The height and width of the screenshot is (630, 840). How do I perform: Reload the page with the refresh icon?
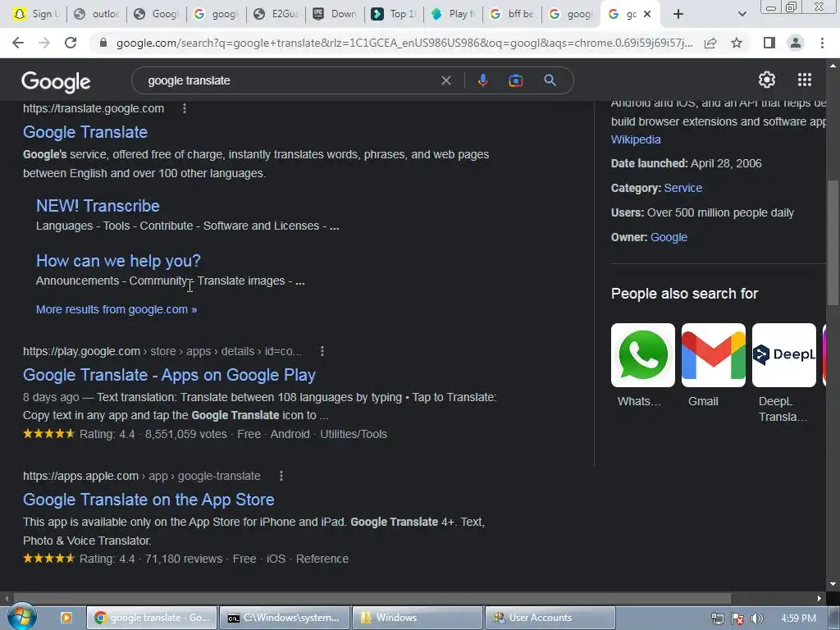click(x=71, y=43)
